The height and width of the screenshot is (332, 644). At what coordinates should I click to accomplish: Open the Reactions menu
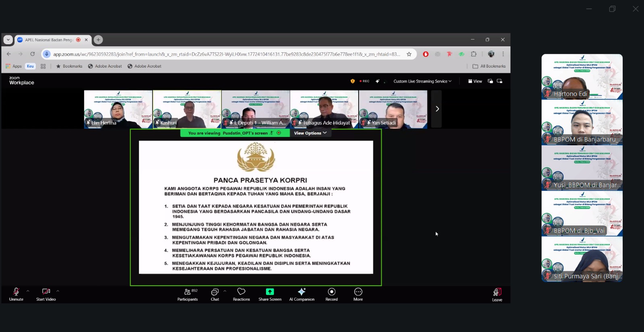pos(241,294)
